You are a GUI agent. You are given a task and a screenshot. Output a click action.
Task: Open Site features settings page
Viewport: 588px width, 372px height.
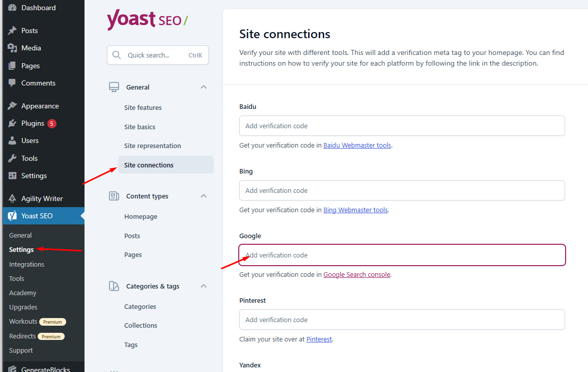(x=143, y=107)
